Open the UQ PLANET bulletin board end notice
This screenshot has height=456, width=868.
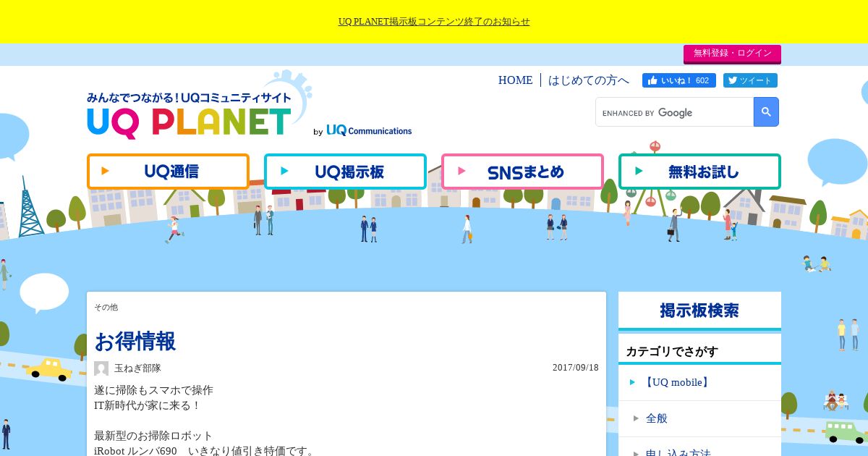coord(434,22)
